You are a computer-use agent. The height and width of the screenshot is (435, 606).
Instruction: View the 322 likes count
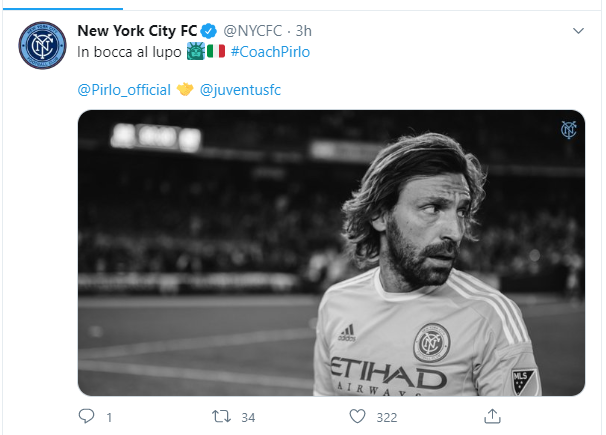[x=387, y=418]
